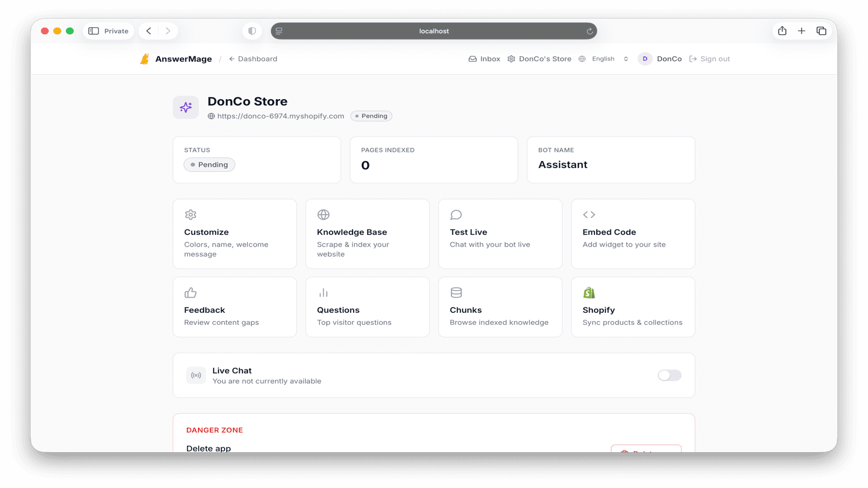Open the Questions card title
The width and height of the screenshot is (868, 488).
click(338, 310)
